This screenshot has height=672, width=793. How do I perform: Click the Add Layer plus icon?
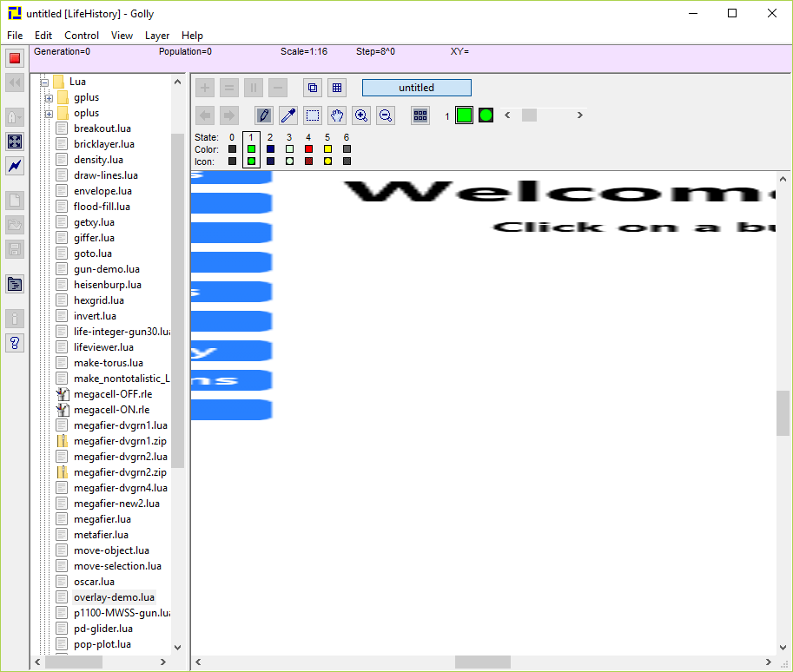(x=205, y=88)
